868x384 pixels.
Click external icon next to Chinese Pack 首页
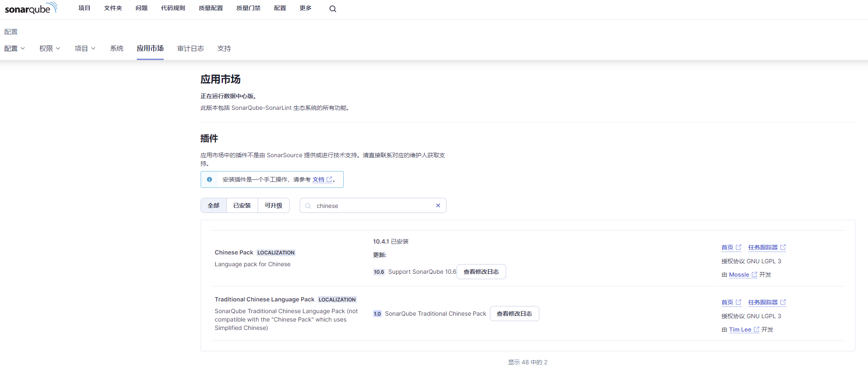(x=738, y=247)
